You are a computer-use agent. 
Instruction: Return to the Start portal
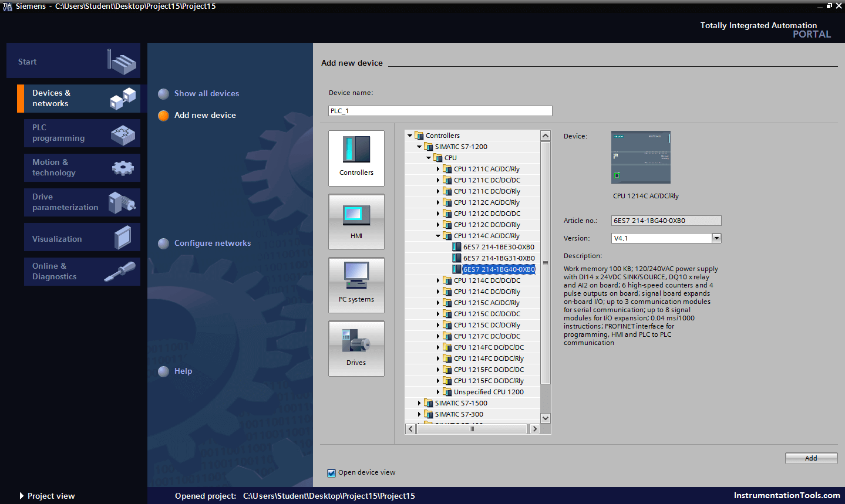point(73,60)
